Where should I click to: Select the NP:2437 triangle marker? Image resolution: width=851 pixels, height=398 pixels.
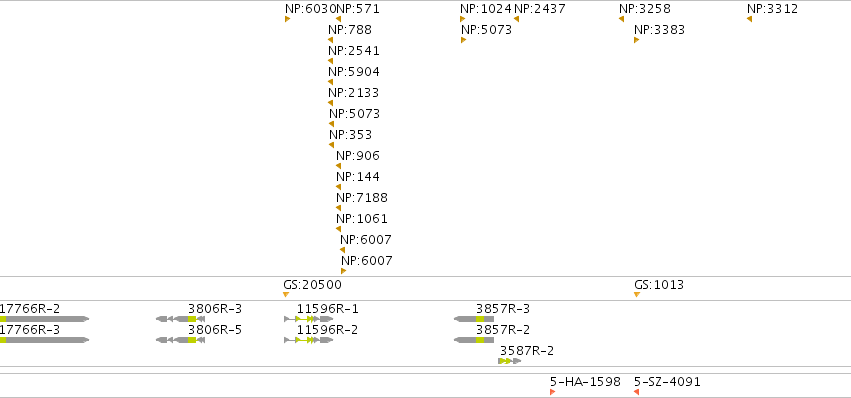[x=516, y=19]
